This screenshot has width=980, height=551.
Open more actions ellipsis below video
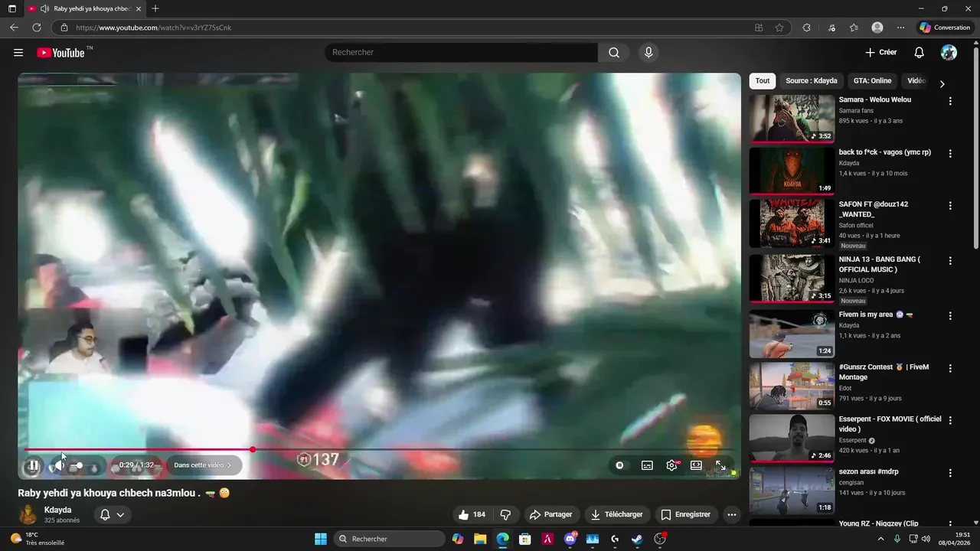[732, 514]
